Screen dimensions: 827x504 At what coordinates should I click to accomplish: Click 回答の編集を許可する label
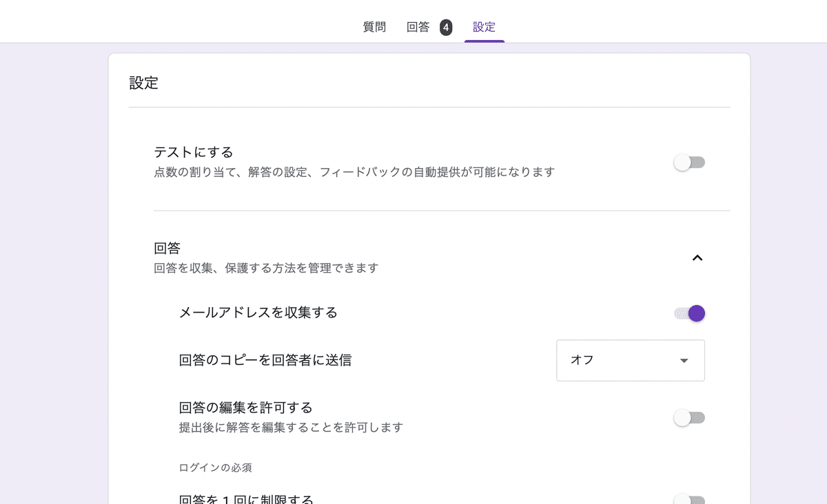click(x=245, y=408)
